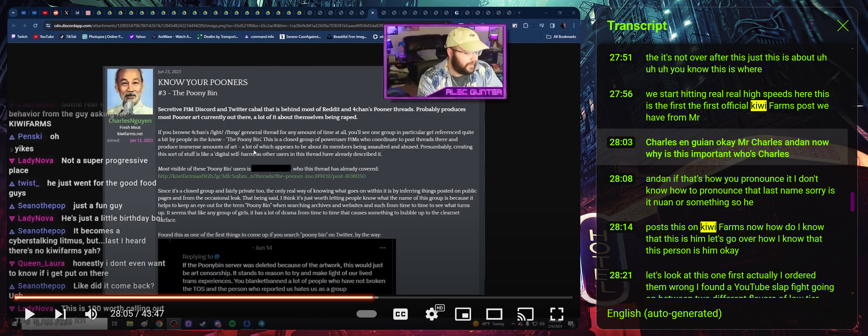Click the CharlesNguyen username in the video

[130, 121]
